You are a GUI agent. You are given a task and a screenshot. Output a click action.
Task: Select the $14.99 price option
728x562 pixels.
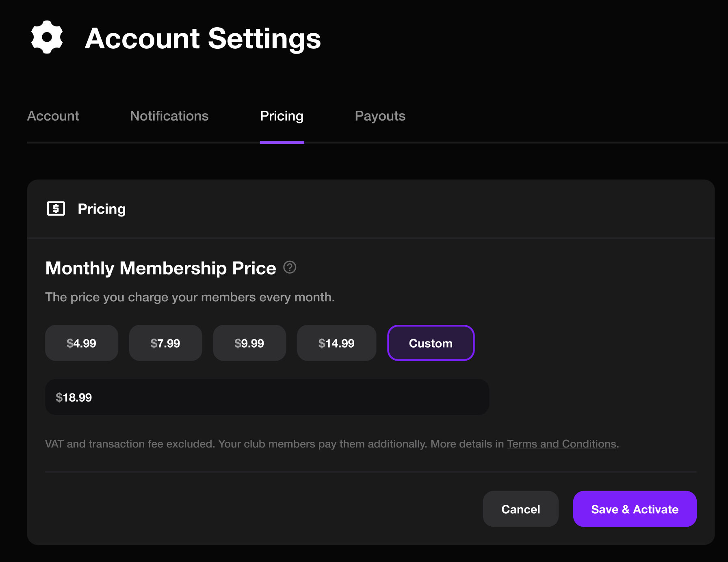pyautogui.click(x=336, y=343)
